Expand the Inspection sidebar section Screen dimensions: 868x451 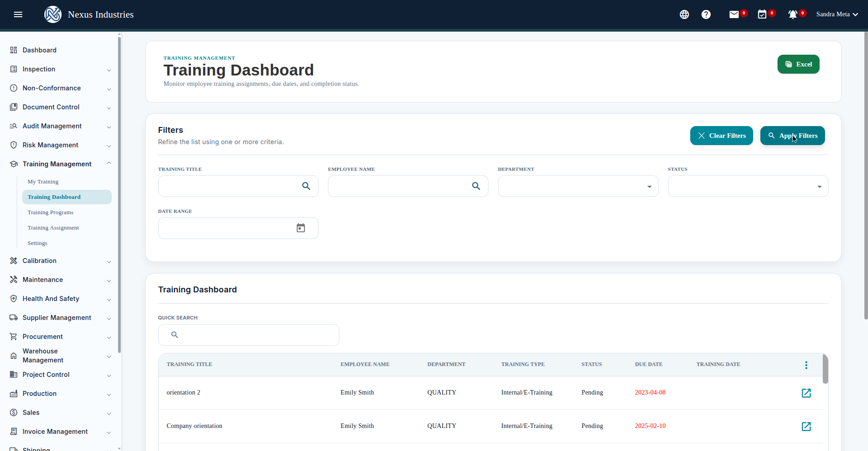coord(61,69)
